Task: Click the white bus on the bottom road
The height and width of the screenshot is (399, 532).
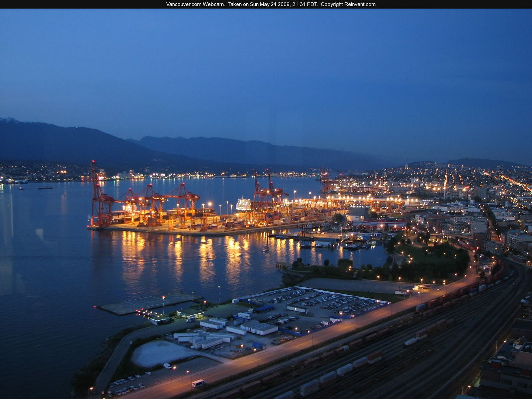Action: click(x=198, y=383)
